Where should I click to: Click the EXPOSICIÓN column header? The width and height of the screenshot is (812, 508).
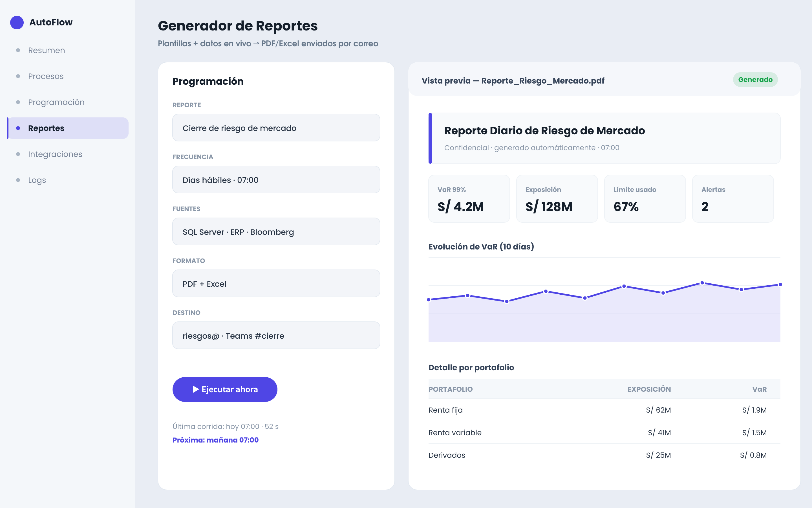point(649,389)
